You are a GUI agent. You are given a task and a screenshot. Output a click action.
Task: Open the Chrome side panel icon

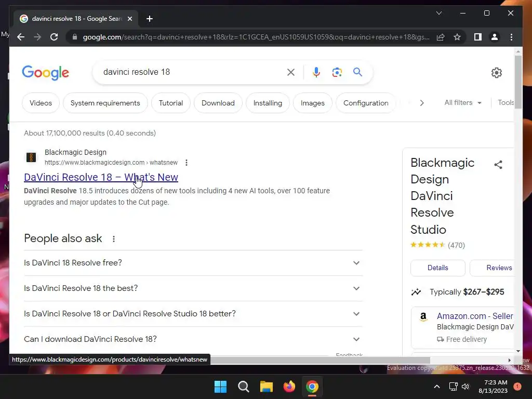point(478,37)
